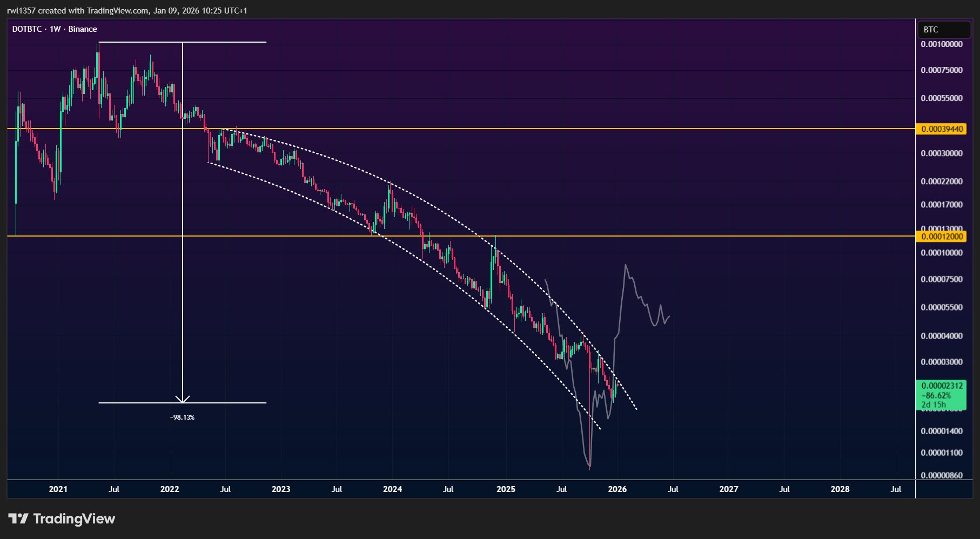Click the 0.00030000 price scale label
The width and height of the screenshot is (980, 539).
click(x=942, y=153)
